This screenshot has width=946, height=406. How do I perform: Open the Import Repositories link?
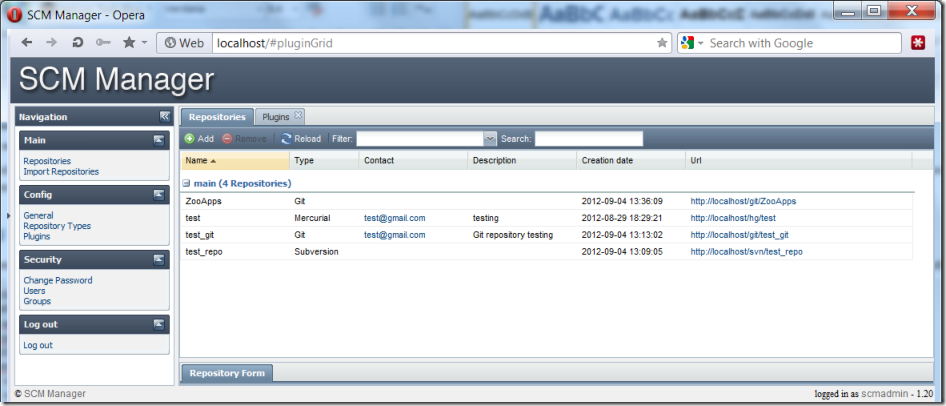pos(61,172)
